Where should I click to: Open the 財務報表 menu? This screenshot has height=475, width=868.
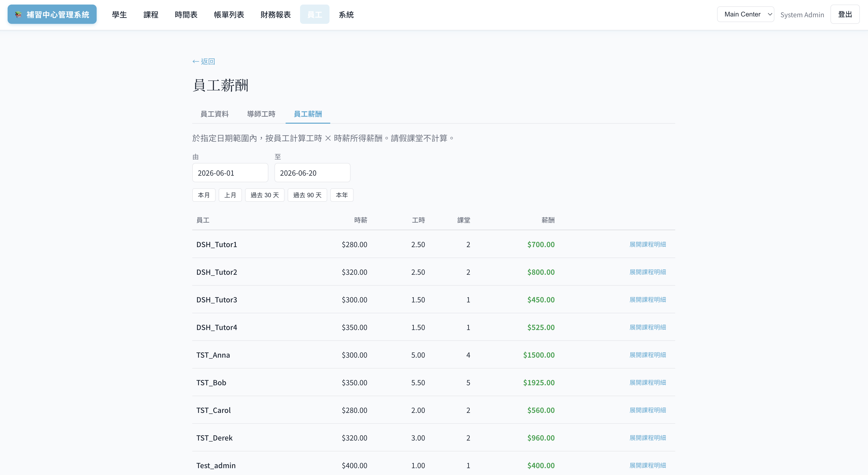point(275,14)
